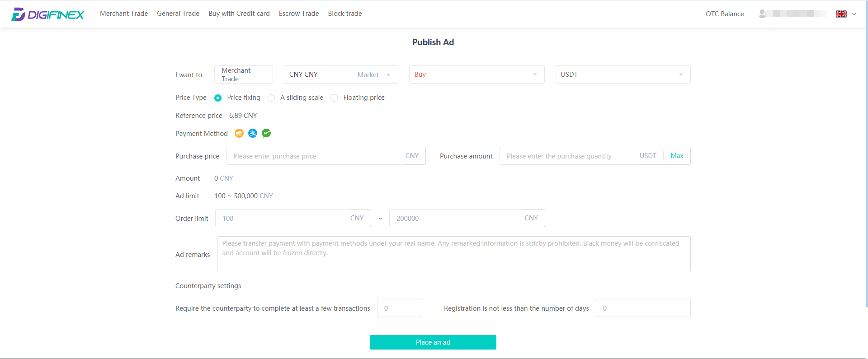Select the green WeChat Pay icon
The image size is (868, 359).
(266, 133)
